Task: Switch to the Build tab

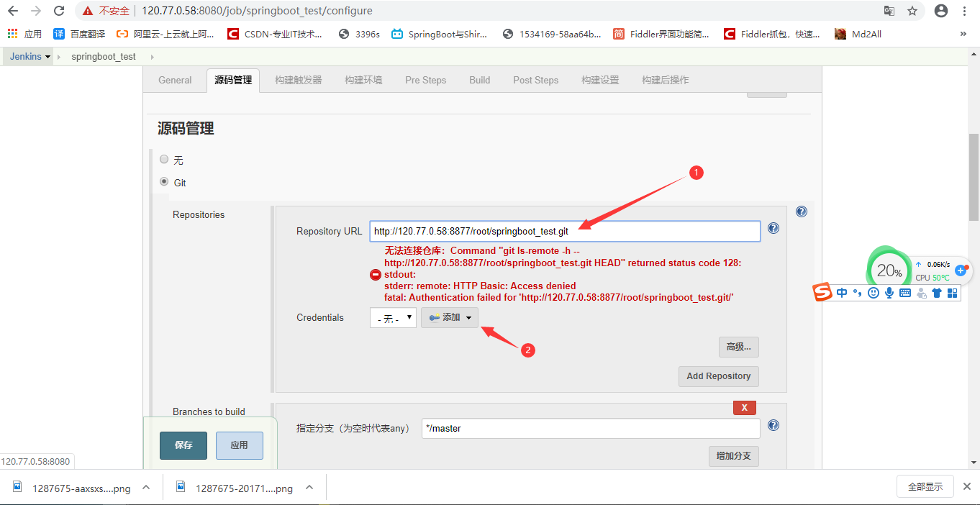Action: tap(479, 80)
